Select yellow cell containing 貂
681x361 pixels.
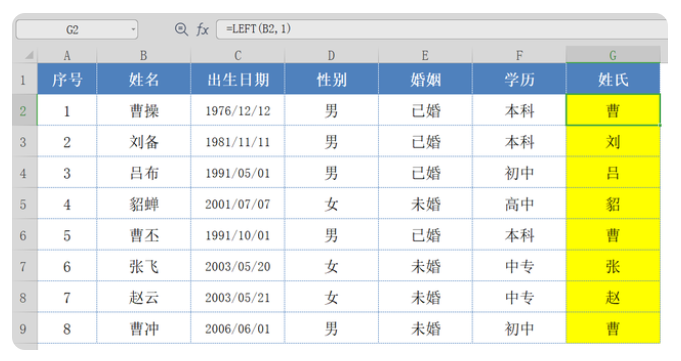[613, 204]
